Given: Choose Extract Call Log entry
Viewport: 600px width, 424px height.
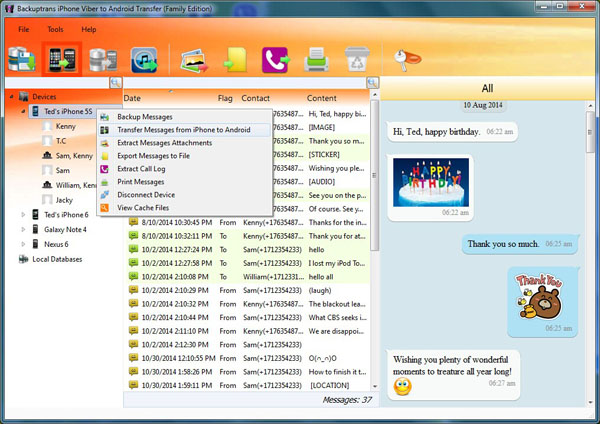Looking at the screenshot, I should point(184,169).
